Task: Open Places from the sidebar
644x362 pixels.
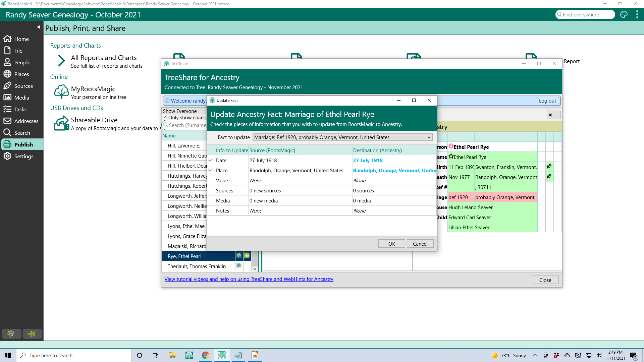Action: (21, 74)
